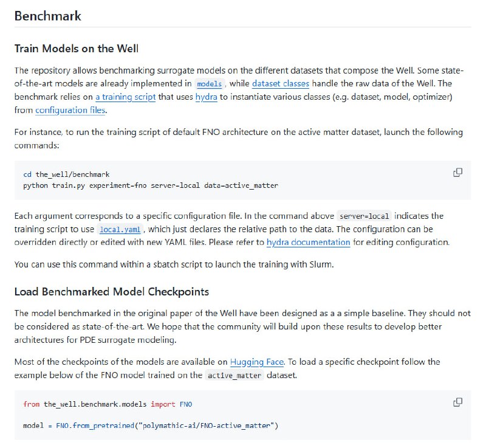Visit the "Hugging Face" link
This screenshot has height=448, width=486.
256,362
